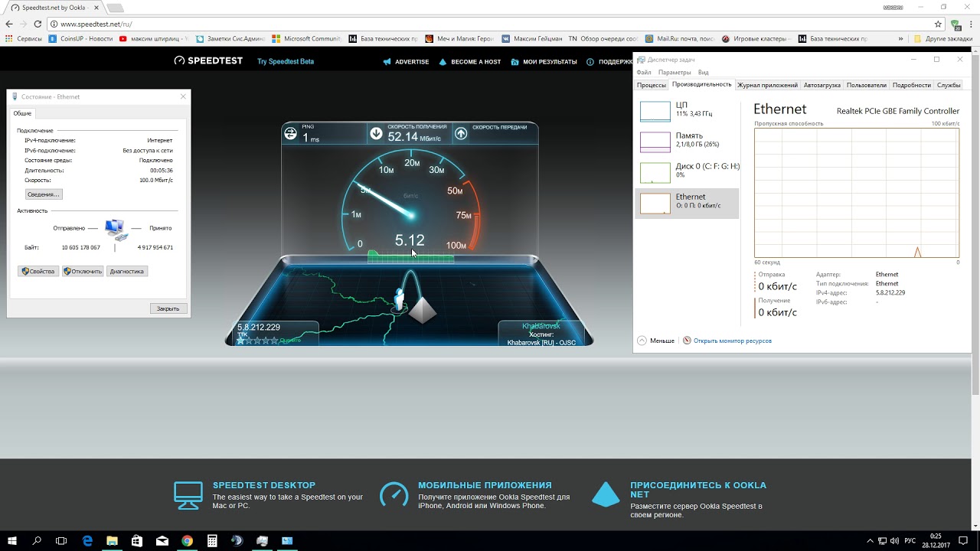This screenshot has height=551, width=980.
Task: Open the Сервисы apps bookmark
Action: tap(24, 38)
